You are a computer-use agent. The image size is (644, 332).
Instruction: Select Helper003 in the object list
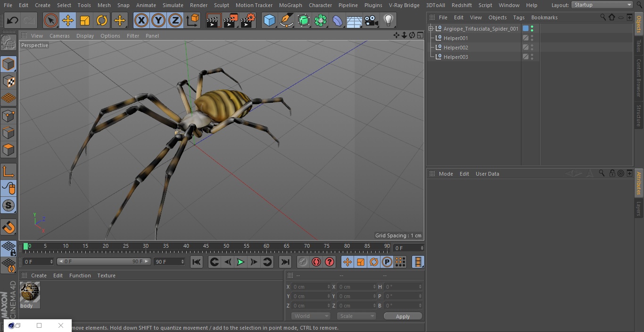click(455, 57)
